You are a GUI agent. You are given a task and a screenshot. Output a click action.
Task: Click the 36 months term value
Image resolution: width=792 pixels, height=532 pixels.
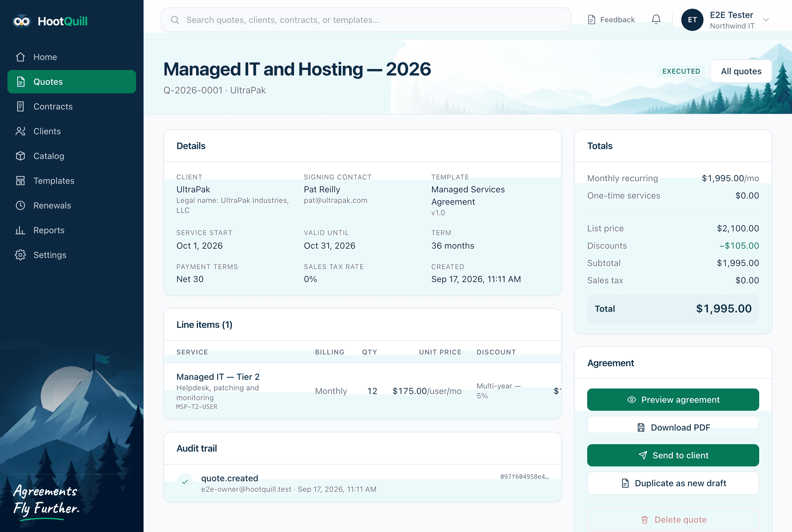[x=453, y=246]
